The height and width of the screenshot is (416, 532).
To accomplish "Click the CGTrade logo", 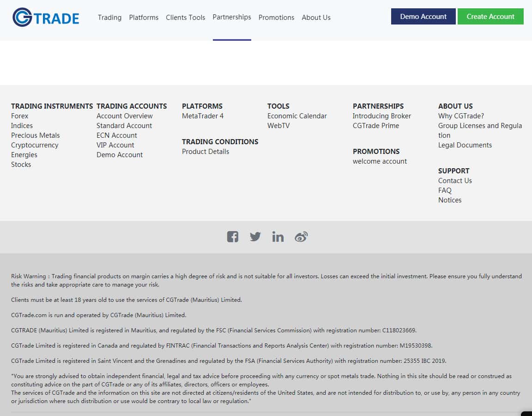I will point(46,17).
